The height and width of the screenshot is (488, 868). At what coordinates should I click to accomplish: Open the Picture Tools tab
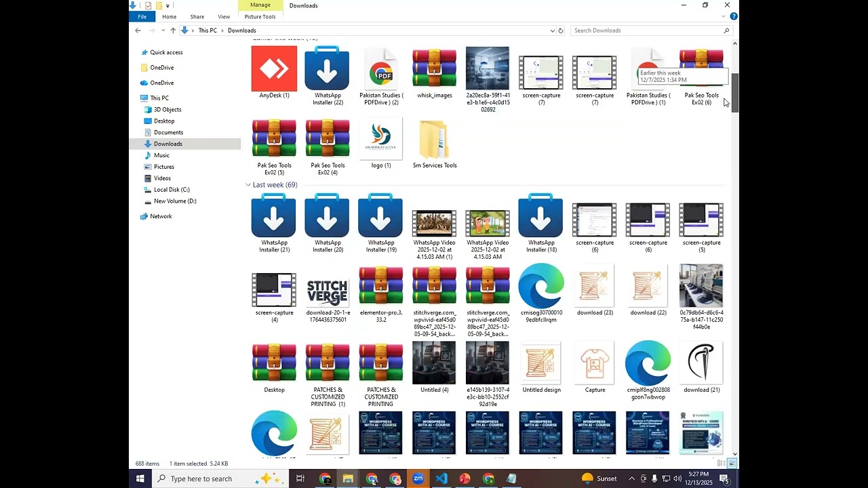pos(260,17)
